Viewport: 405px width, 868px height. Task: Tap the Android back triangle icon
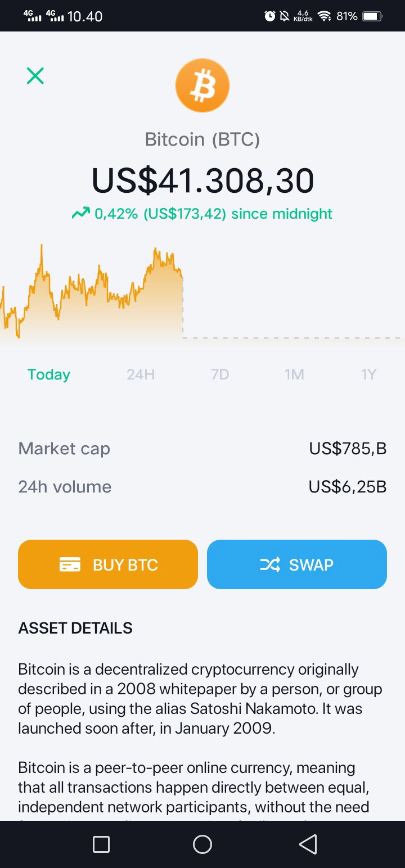tap(308, 844)
